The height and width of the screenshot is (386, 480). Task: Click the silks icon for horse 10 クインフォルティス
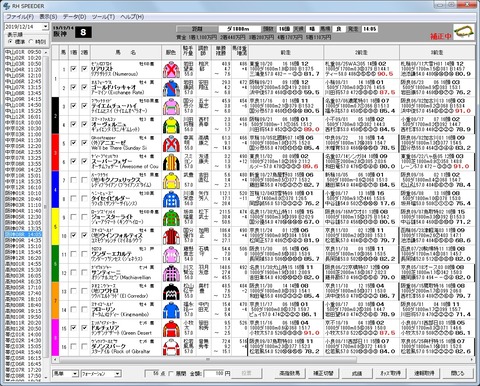171,236
